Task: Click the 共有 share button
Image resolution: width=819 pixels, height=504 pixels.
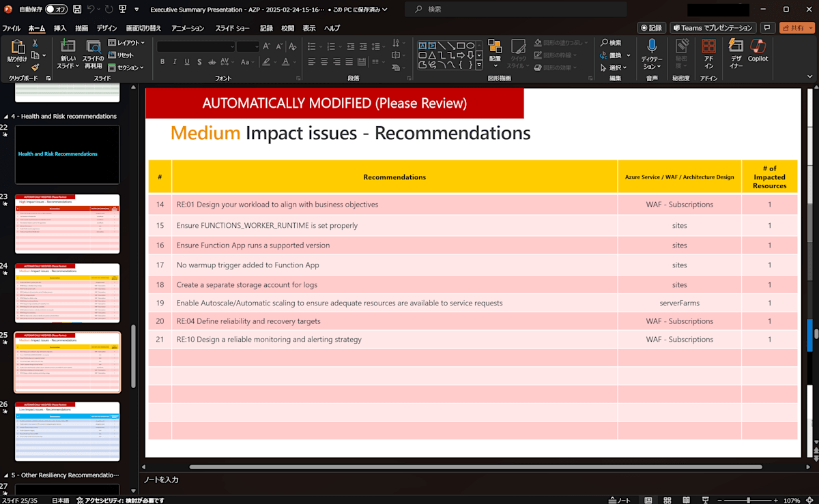Action: [793, 28]
